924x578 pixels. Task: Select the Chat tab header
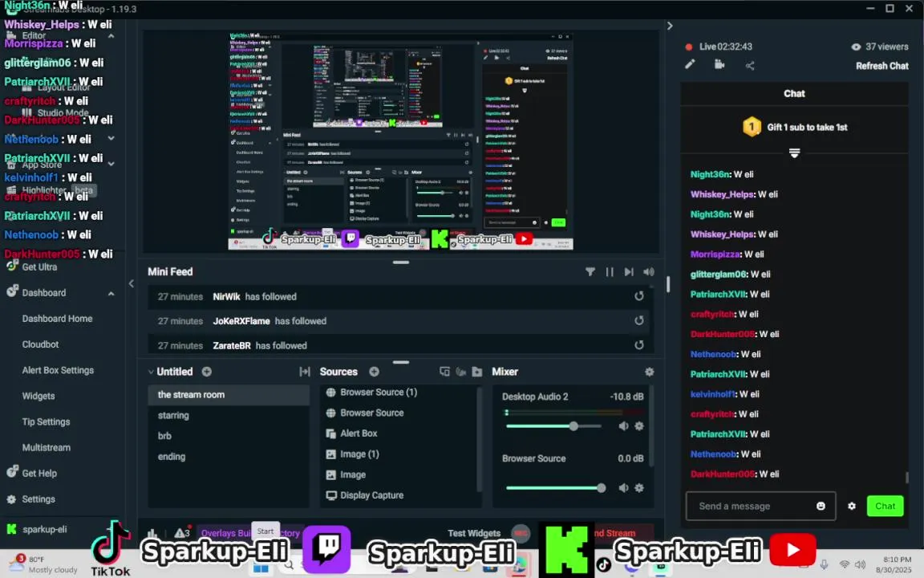(794, 93)
